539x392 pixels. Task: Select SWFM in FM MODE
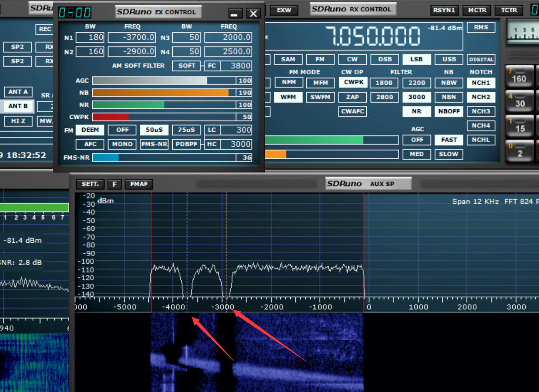(320, 97)
